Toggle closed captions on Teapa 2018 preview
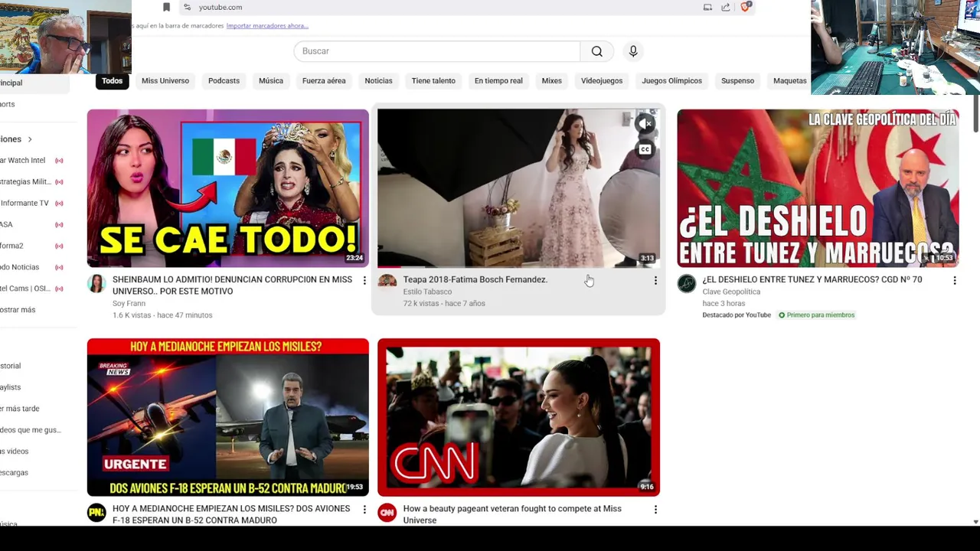 click(645, 149)
